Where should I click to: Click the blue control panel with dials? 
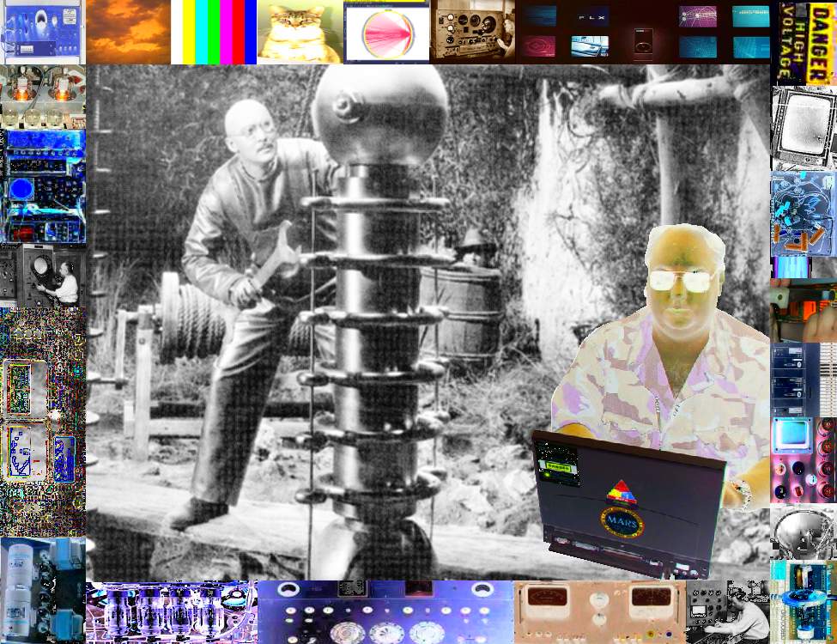pos(385,612)
